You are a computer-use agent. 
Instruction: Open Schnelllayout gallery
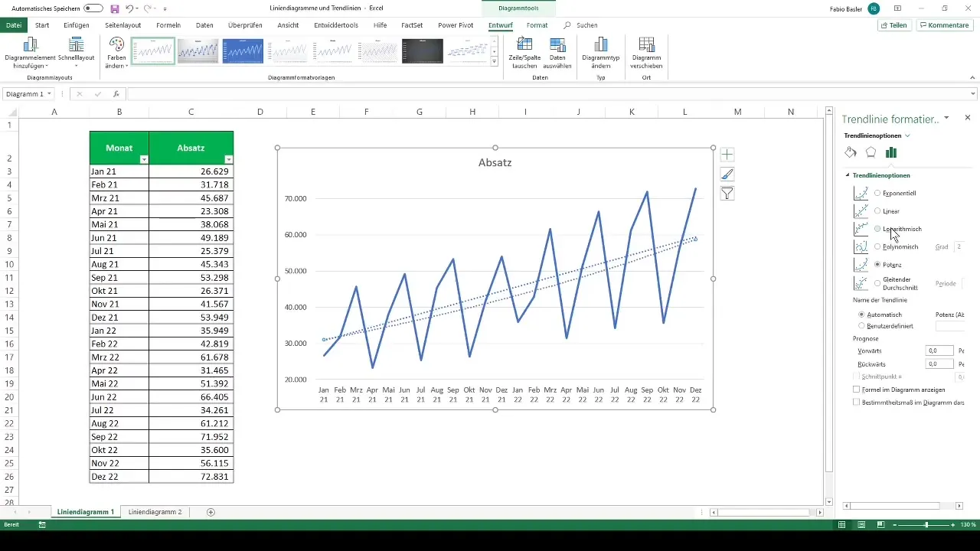coord(76,54)
